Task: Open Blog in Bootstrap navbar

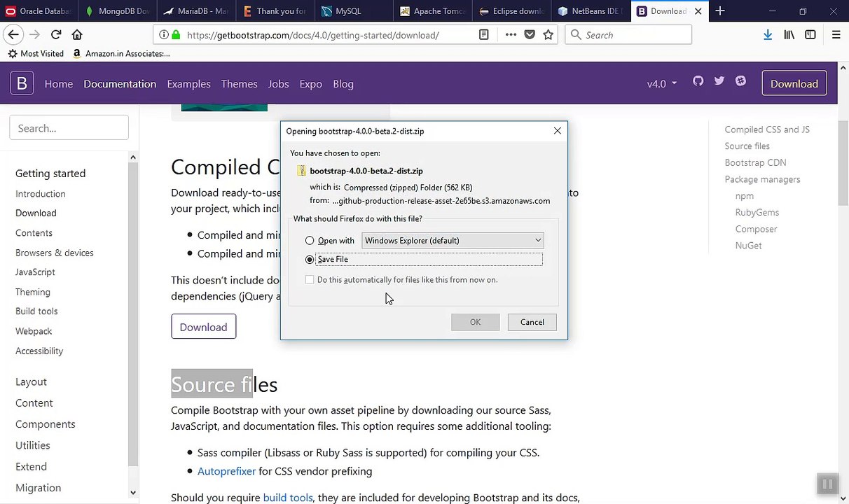Action: tap(343, 83)
